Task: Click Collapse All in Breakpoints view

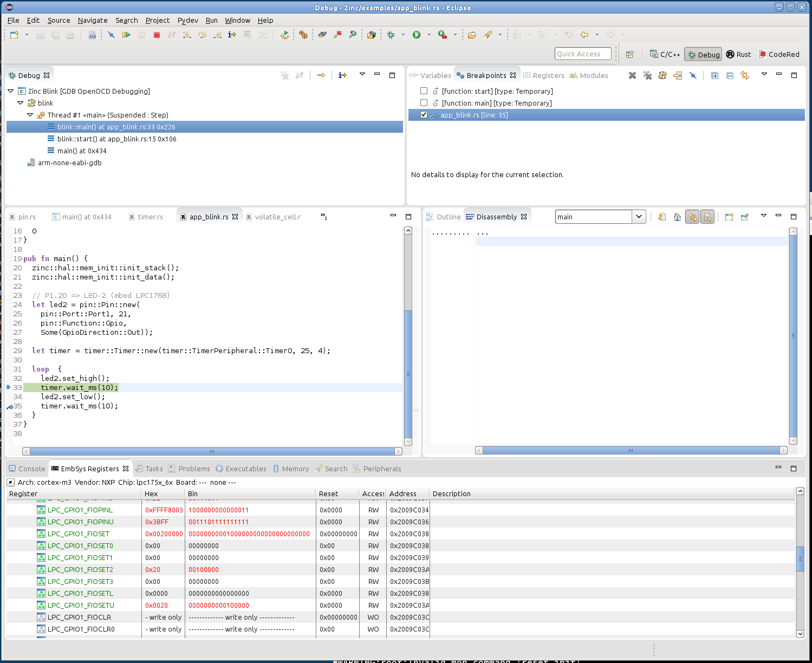Action: [x=730, y=75]
